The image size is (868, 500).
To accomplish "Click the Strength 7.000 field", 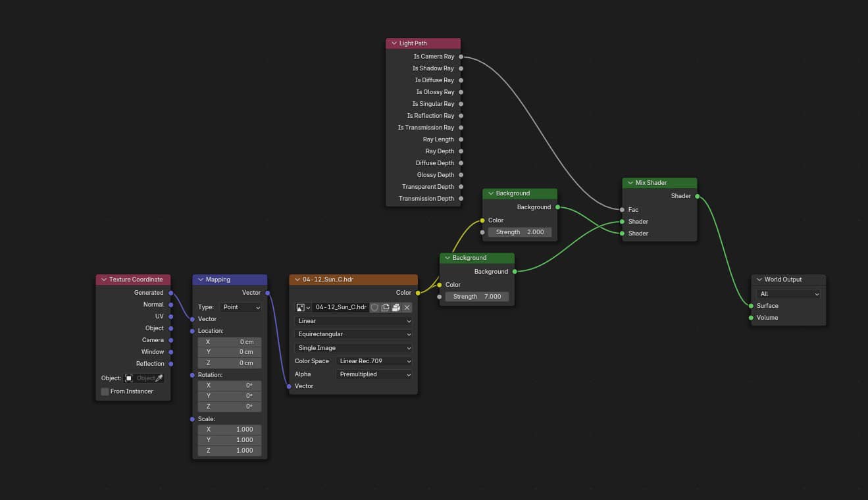I will click(x=477, y=297).
